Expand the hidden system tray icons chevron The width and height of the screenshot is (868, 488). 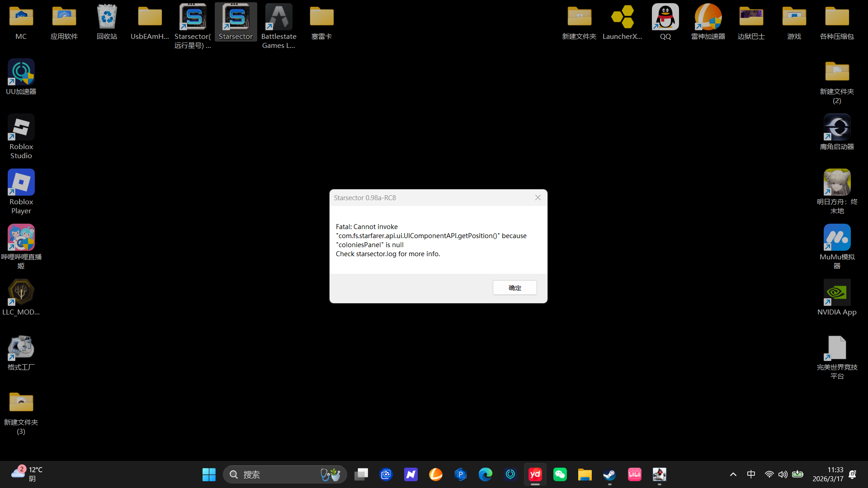pos(733,474)
